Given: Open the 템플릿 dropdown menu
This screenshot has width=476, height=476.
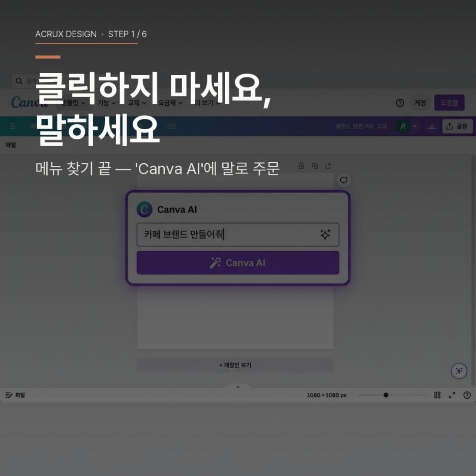Looking at the screenshot, I should click(x=73, y=103).
